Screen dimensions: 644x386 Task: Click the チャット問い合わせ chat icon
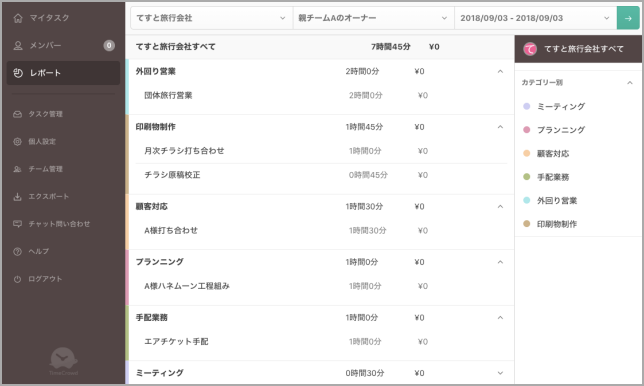17,224
